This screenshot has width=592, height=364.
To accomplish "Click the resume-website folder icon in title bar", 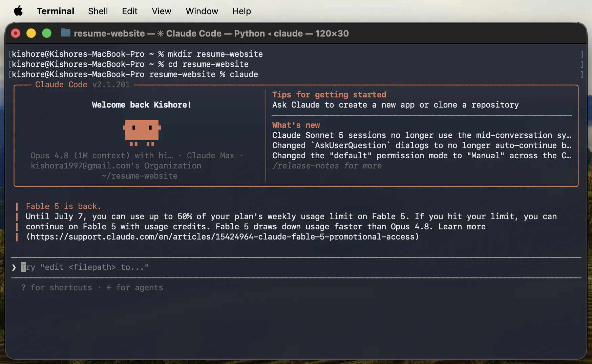I will tap(65, 33).
